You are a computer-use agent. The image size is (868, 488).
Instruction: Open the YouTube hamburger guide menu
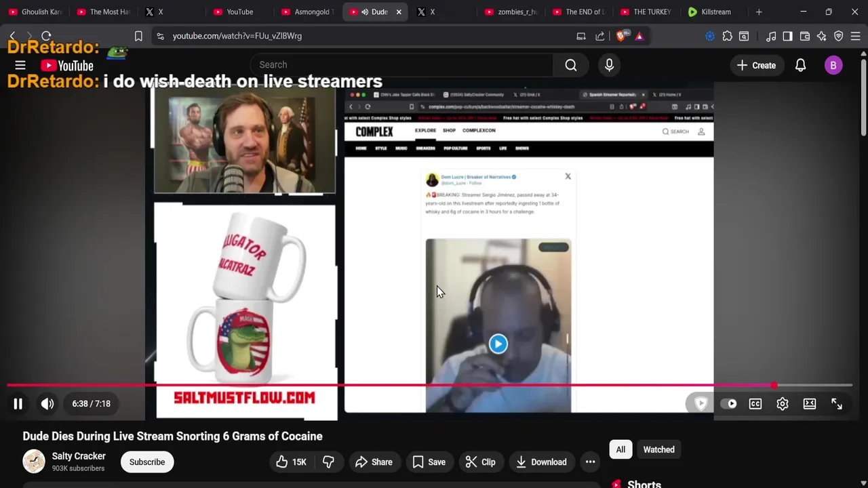tap(20, 65)
